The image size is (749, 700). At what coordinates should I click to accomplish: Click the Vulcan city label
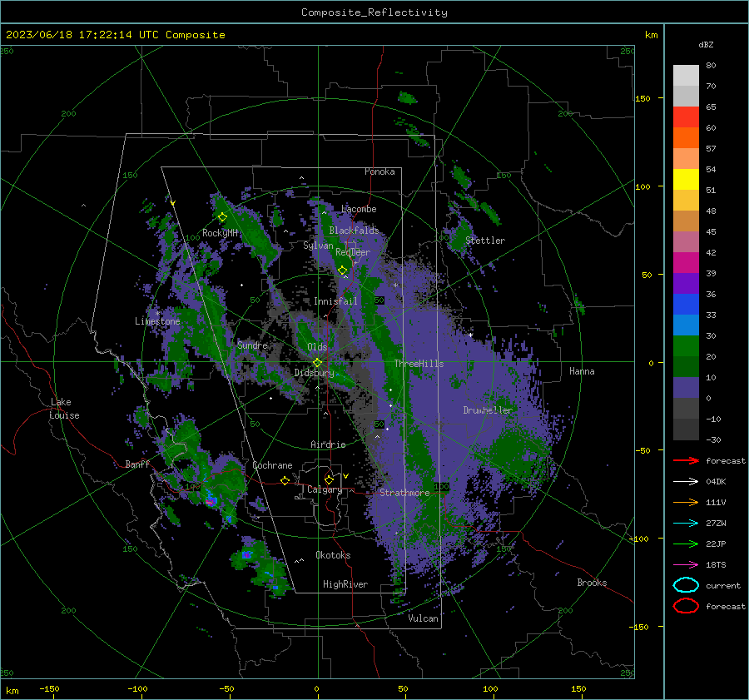(424, 618)
